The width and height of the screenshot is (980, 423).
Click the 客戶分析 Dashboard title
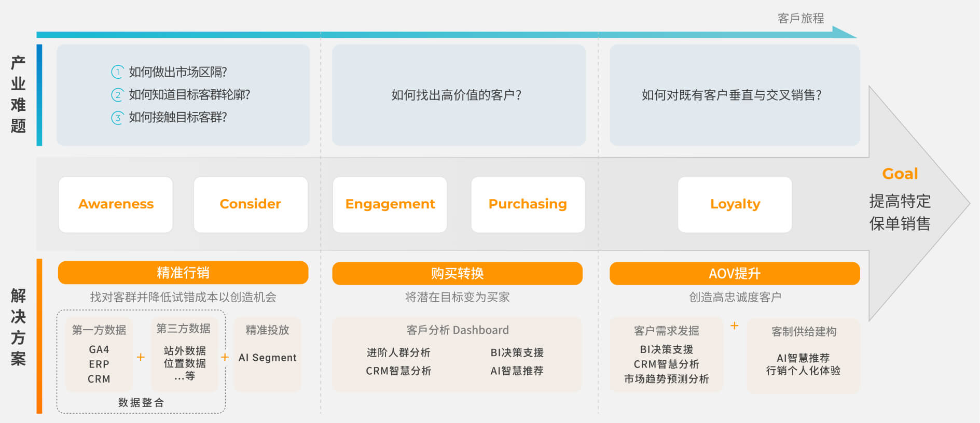pyautogui.click(x=458, y=330)
